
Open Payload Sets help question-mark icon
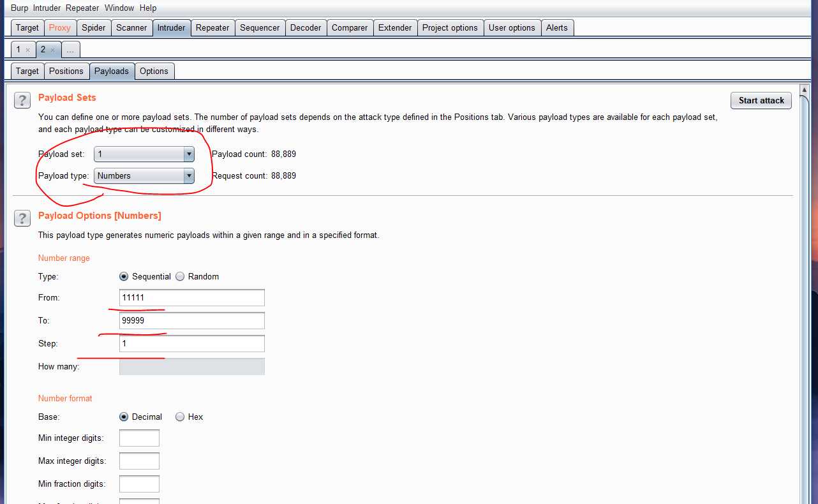coord(22,100)
